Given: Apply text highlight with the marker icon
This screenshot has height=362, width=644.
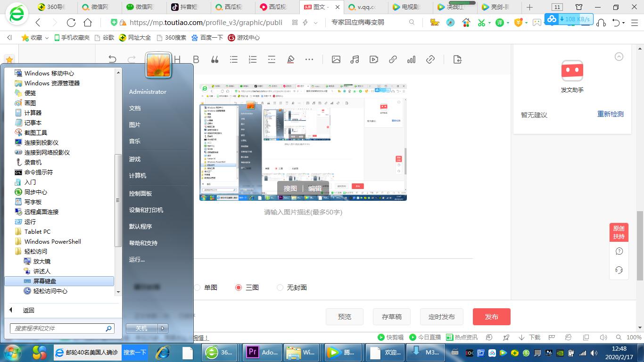Looking at the screenshot, I should pos(290,59).
